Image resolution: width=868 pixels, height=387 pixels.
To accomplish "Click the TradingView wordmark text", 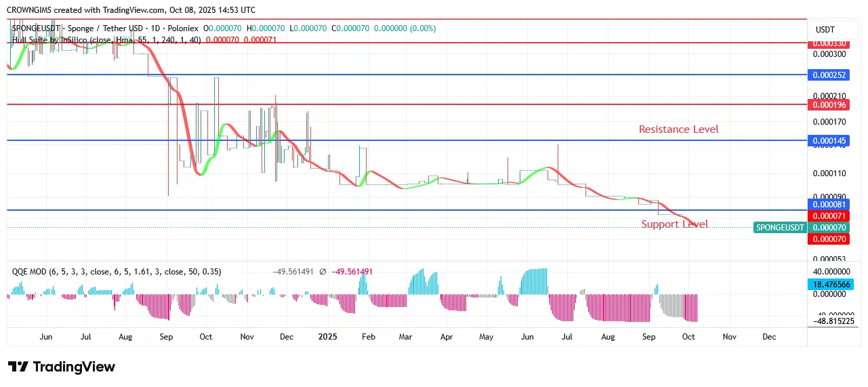I will coord(74,367).
